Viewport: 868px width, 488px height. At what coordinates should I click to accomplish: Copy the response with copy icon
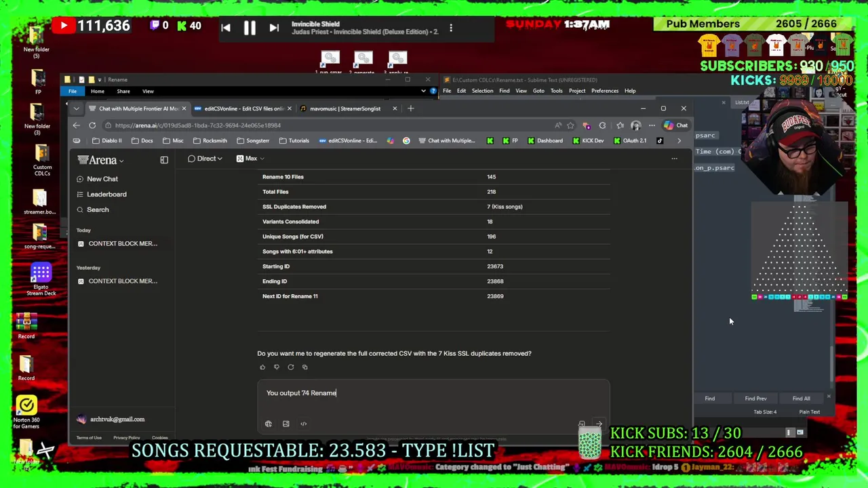pyautogui.click(x=305, y=367)
